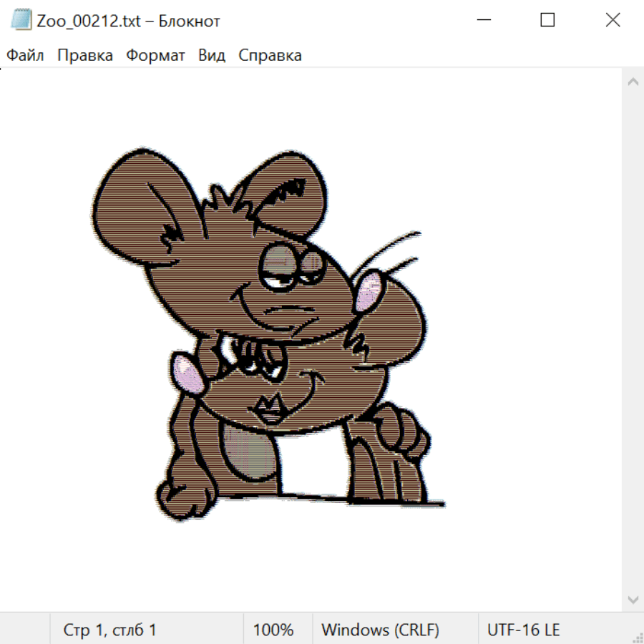Click the Notepad icon in title bar

click(x=21, y=21)
